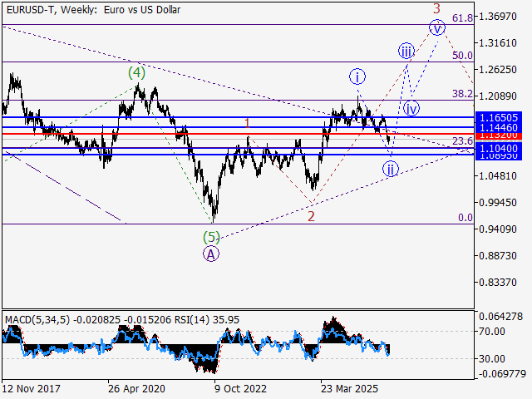The height and width of the screenshot is (399, 532).
Task: Click the 0.94090 price axis value
Action: [x=497, y=229]
